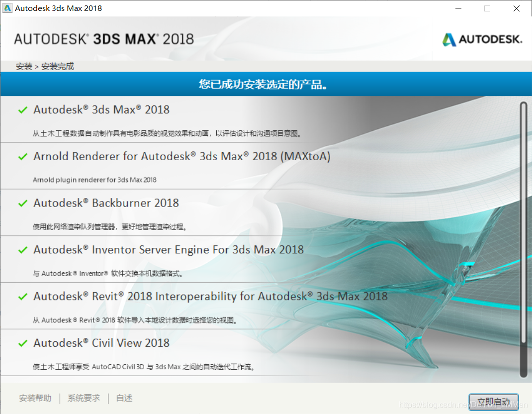Open the 系统要求 link
This screenshot has width=532, height=414.
(x=84, y=398)
